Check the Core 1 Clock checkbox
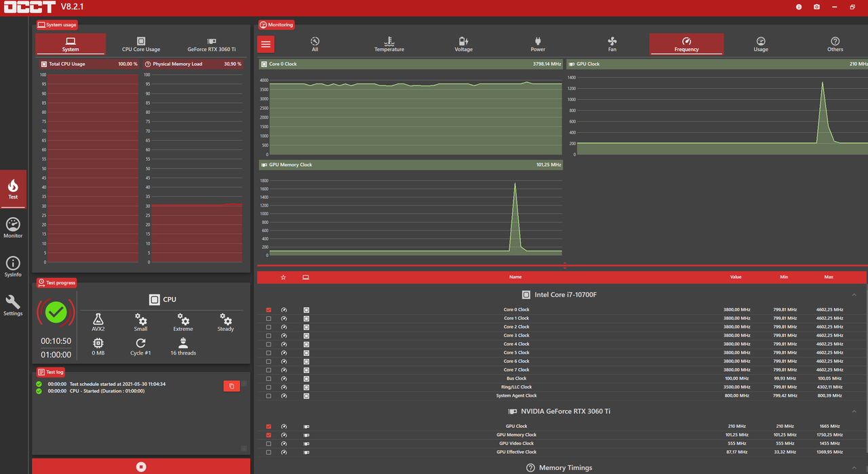Image resolution: width=868 pixels, height=474 pixels. pyautogui.click(x=269, y=318)
